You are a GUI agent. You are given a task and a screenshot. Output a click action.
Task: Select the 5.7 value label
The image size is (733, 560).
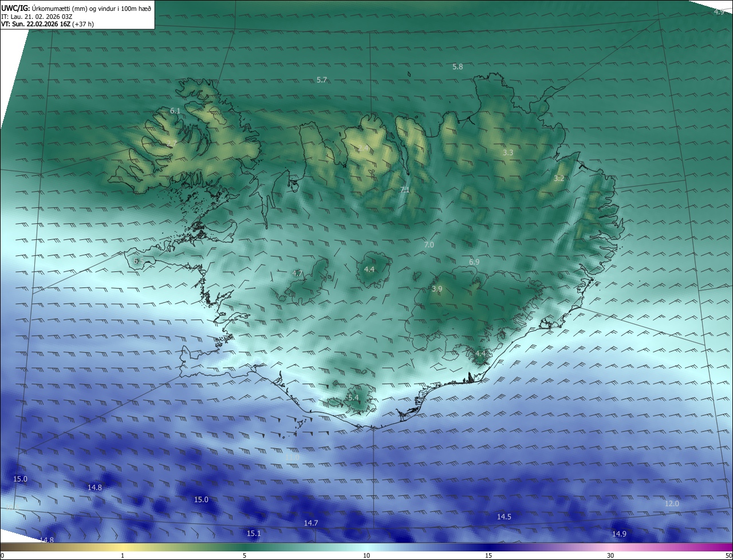[x=322, y=80]
